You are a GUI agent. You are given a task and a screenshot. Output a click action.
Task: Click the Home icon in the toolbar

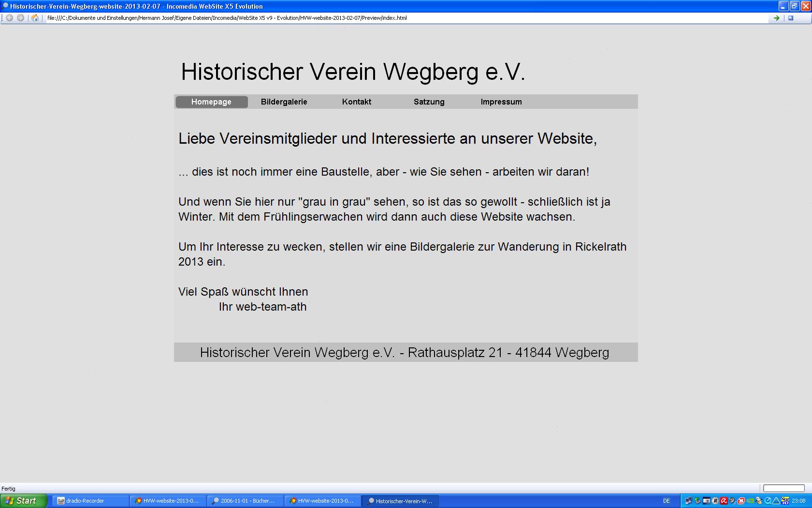(35, 18)
